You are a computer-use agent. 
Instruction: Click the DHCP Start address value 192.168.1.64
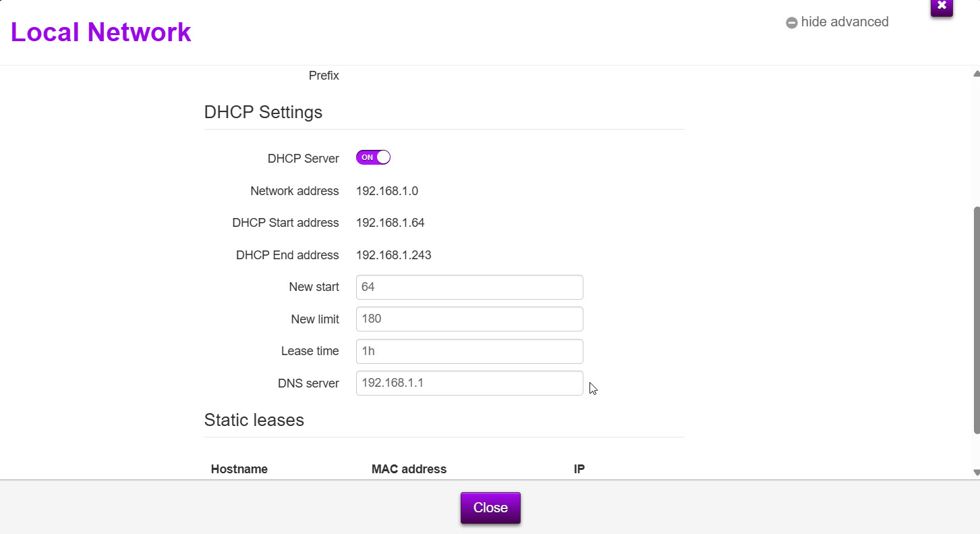coord(390,223)
